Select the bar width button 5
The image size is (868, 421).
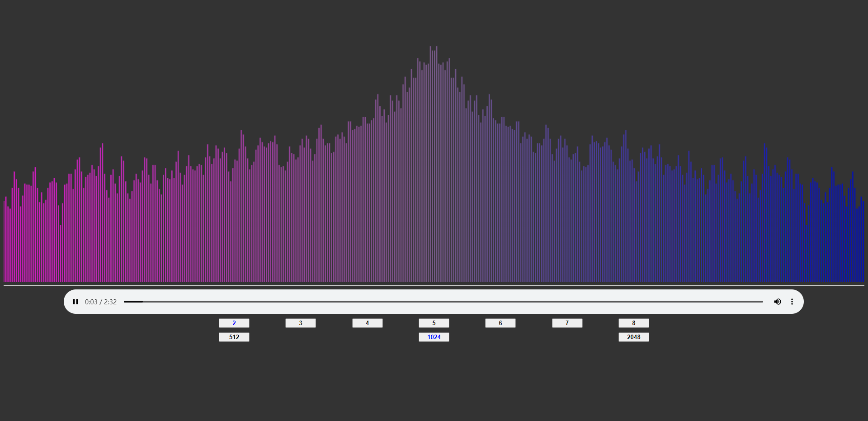click(x=434, y=323)
